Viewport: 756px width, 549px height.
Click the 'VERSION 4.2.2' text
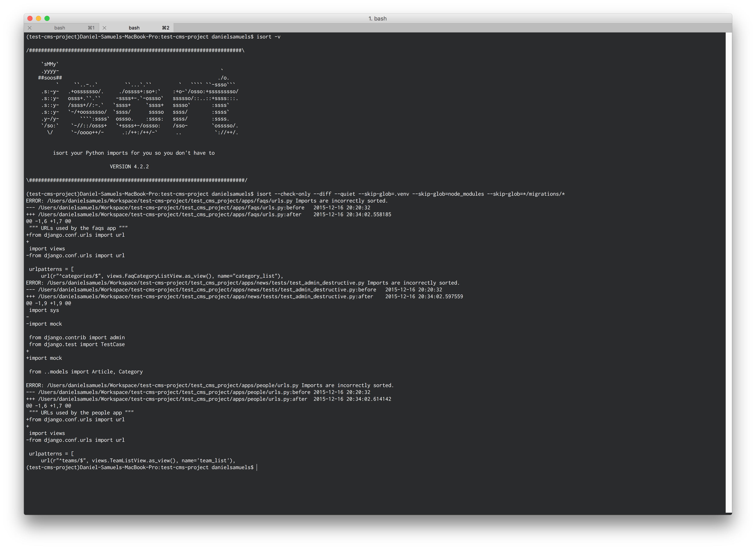point(129,167)
